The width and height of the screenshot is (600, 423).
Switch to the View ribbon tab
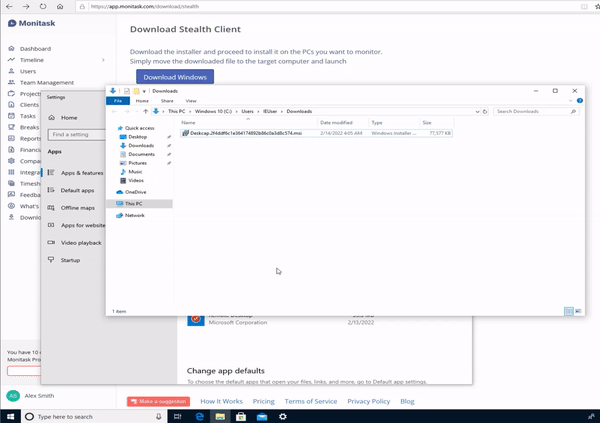(191, 101)
